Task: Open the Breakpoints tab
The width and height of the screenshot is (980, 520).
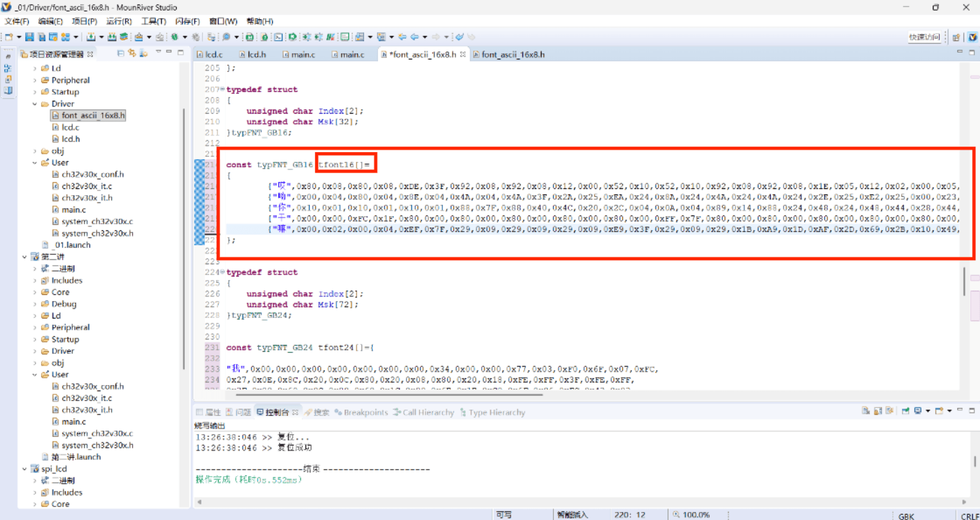Action: point(365,413)
